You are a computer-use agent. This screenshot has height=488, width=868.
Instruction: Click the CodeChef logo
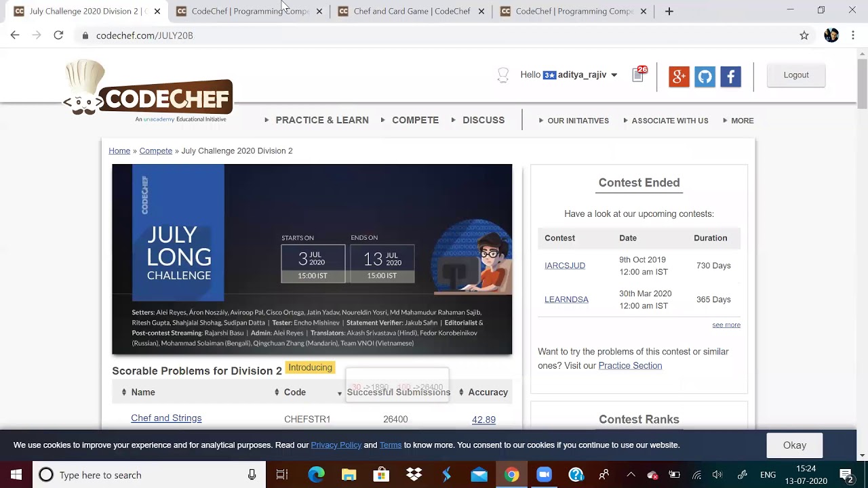coord(149,91)
